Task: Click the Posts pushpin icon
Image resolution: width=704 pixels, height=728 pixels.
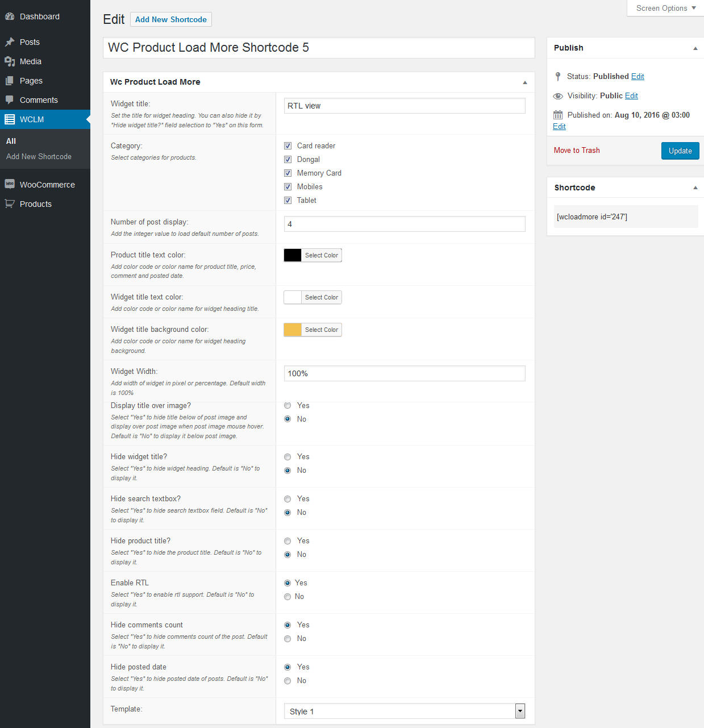Action: tap(10, 42)
